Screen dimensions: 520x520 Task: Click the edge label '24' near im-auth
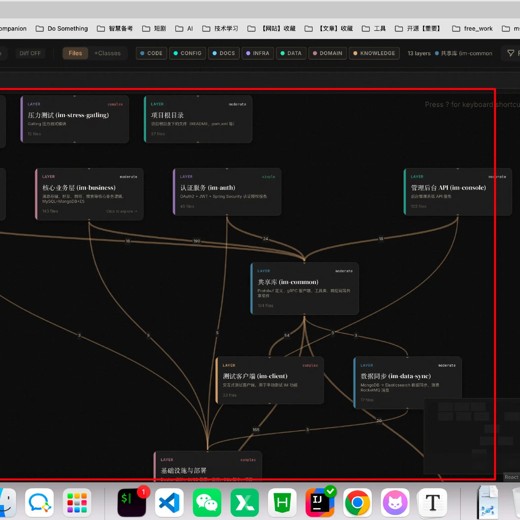265,239
